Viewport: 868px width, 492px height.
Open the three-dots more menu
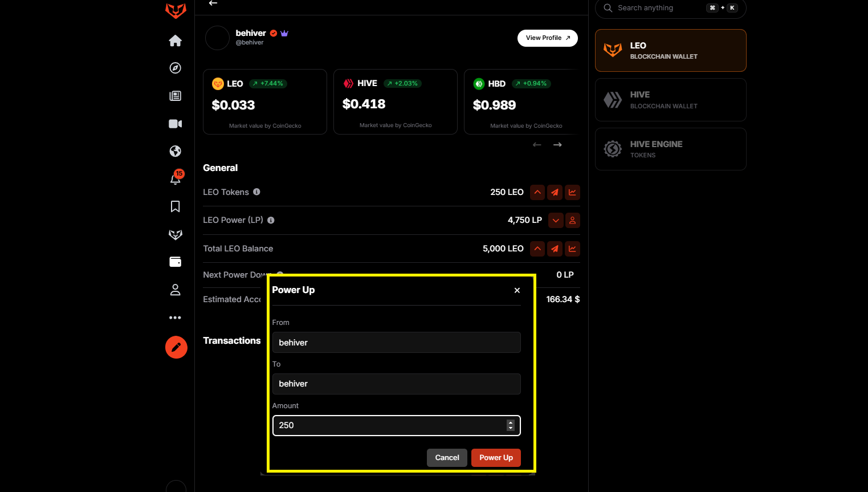click(176, 318)
